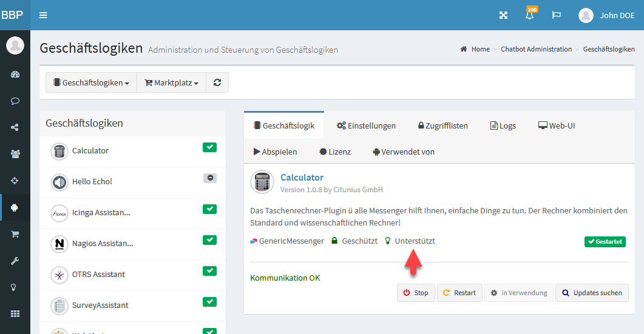Switch to the Einstellungen tab
The height and width of the screenshot is (334, 644).
366,125
